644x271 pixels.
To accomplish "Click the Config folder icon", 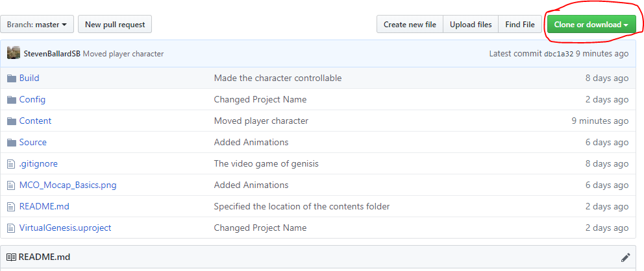I will pyautogui.click(x=12, y=100).
